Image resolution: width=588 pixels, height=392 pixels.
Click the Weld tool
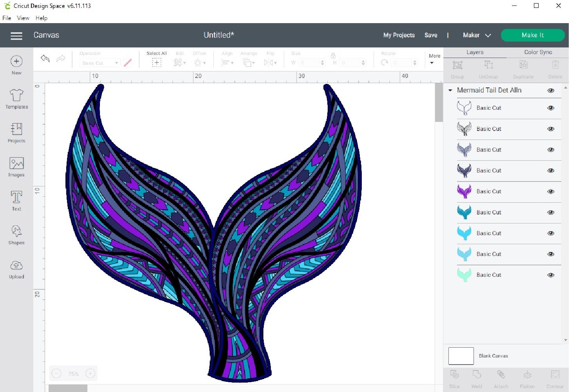point(477,377)
